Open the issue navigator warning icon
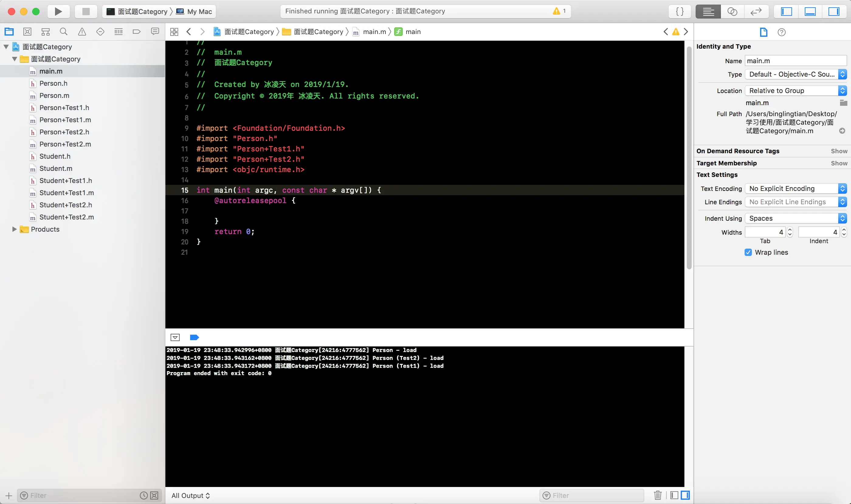The width and height of the screenshot is (851, 504). [82, 32]
